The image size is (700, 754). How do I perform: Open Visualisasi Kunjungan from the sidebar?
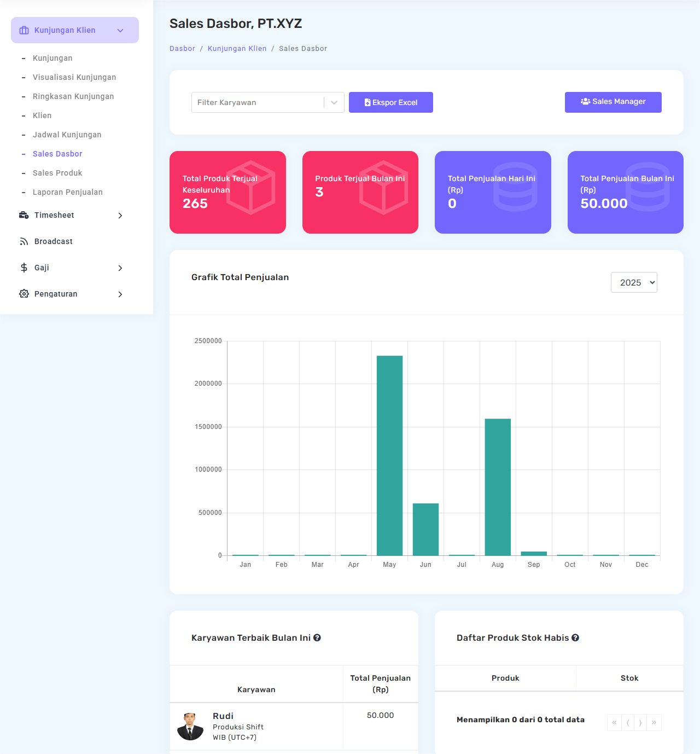74,77
